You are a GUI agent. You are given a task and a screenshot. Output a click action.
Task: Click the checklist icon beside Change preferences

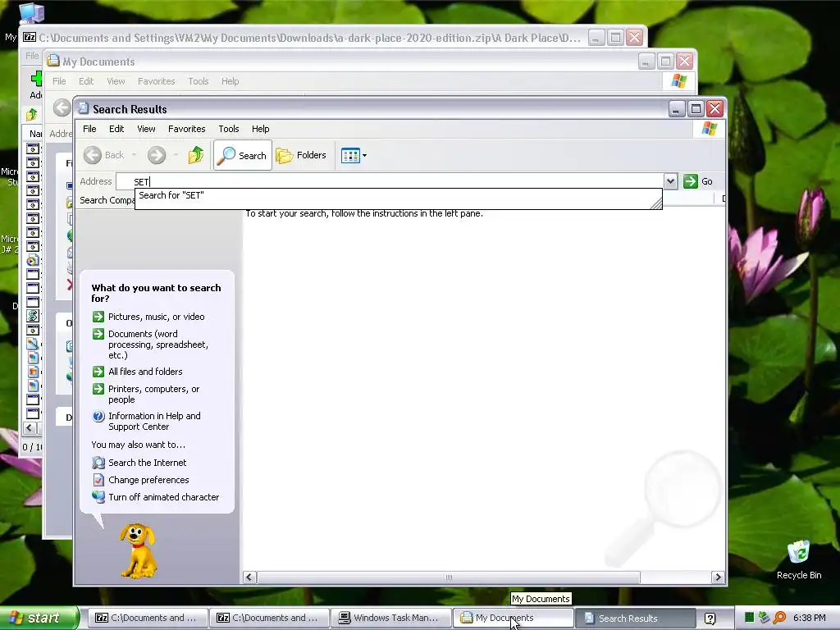point(98,479)
